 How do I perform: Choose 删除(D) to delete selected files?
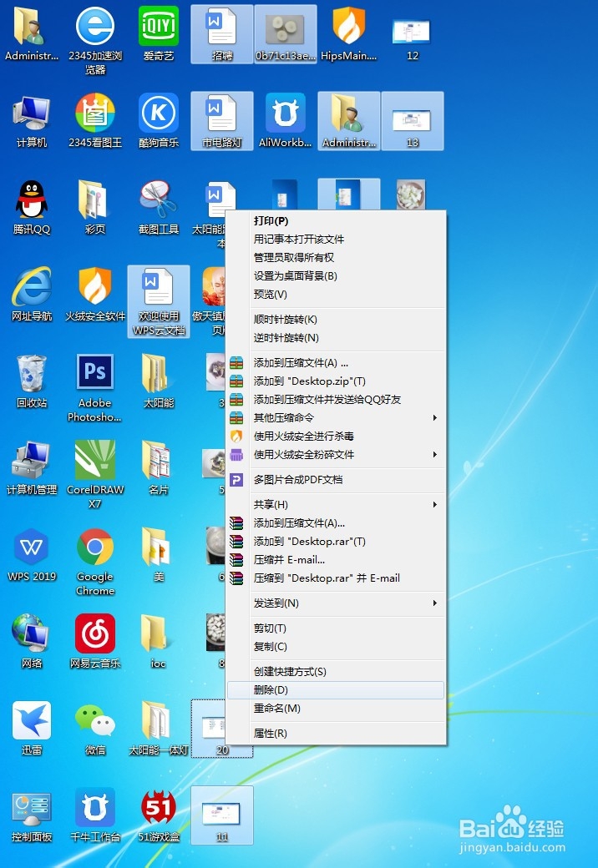pyautogui.click(x=336, y=689)
